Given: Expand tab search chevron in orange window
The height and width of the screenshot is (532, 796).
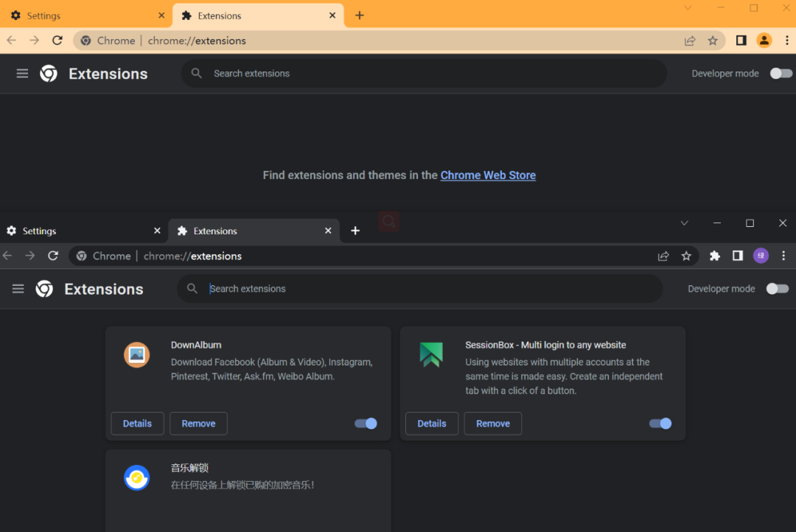Looking at the screenshot, I should 688,7.
